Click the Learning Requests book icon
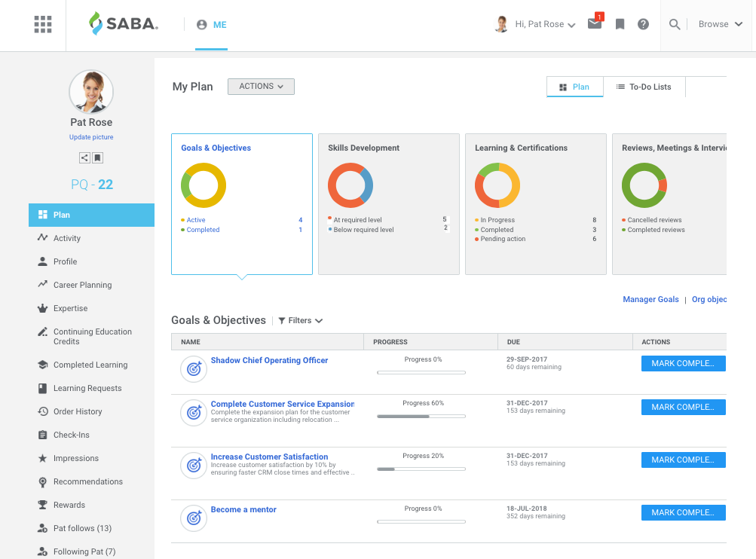The width and height of the screenshot is (756, 559). tap(43, 388)
